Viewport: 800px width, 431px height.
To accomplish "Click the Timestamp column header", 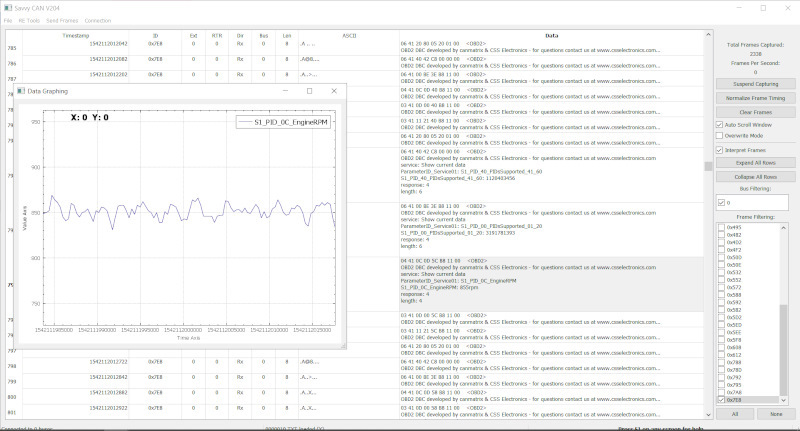I will pos(76,35).
